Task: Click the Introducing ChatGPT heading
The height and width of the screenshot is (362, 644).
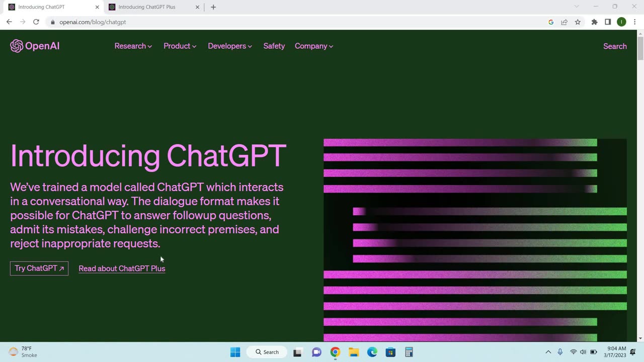Action: 148,156
